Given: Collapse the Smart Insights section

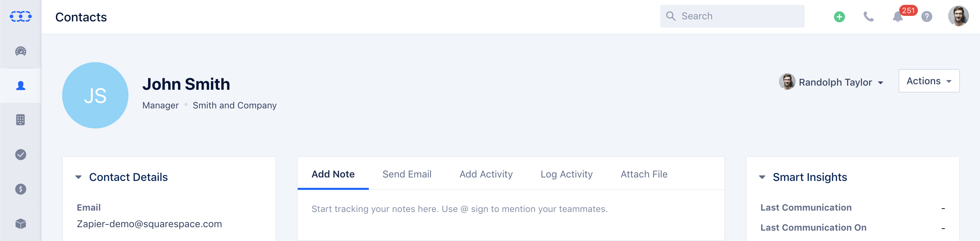Looking at the screenshot, I should point(762,177).
